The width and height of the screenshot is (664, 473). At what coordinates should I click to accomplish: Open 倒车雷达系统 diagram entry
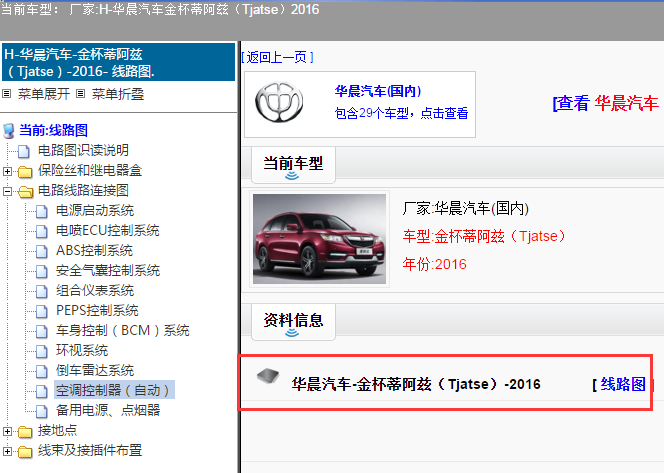(x=95, y=371)
